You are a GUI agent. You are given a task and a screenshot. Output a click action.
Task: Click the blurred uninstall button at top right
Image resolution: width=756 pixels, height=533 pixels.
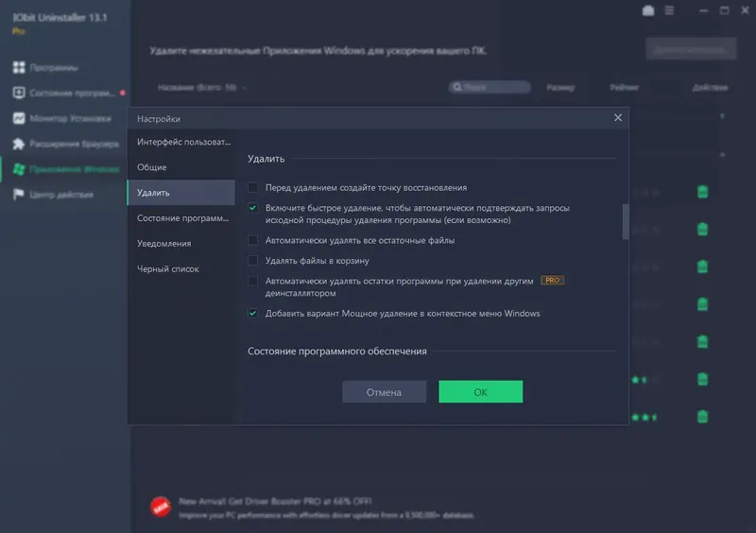[x=691, y=49]
